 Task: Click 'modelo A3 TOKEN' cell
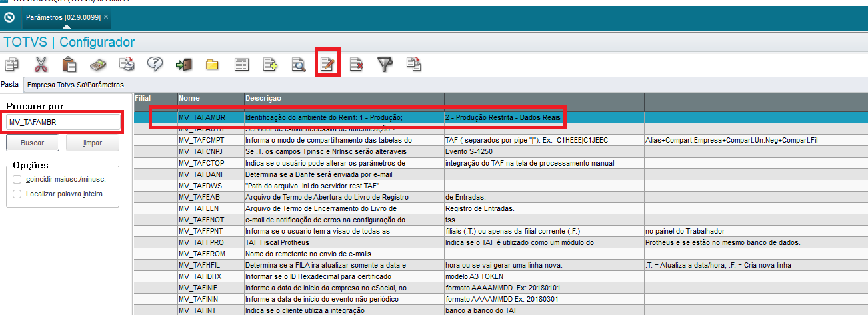[x=544, y=276]
